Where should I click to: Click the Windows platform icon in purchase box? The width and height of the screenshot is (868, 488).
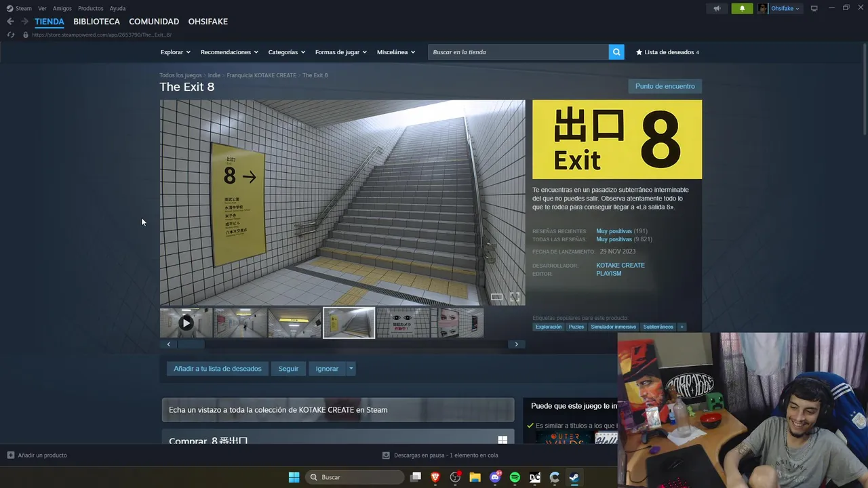(x=502, y=440)
